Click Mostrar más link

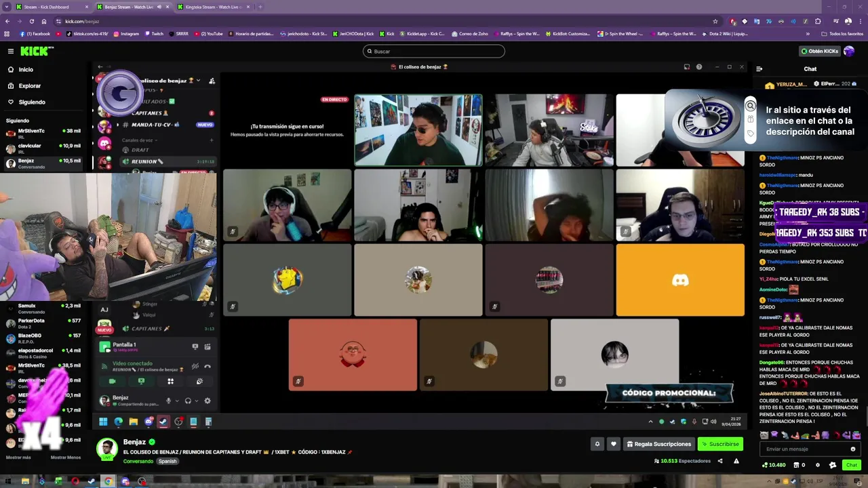pyautogui.click(x=18, y=457)
